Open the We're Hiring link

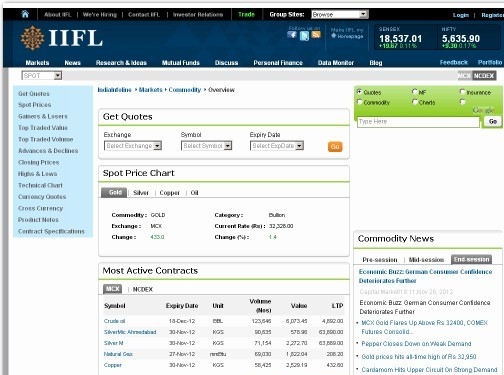pos(100,14)
